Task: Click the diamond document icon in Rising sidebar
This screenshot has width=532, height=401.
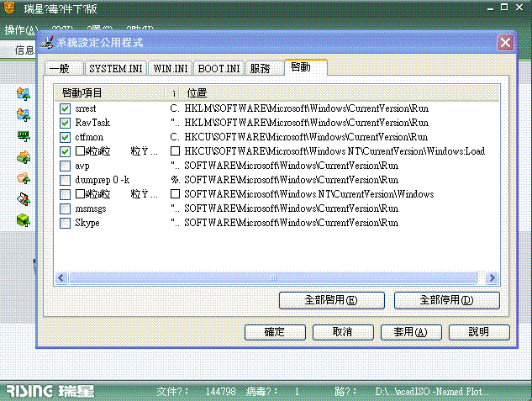Action: pos(24,199)
